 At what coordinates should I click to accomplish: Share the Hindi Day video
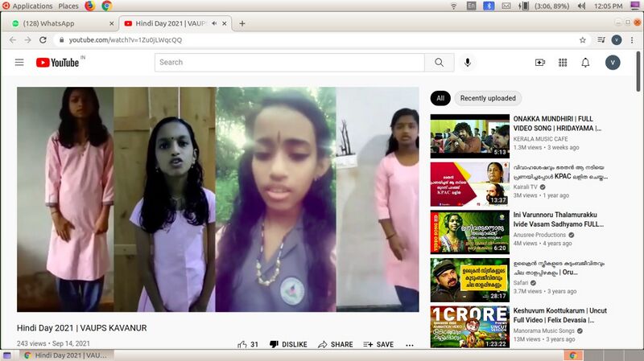click(335, 344)
